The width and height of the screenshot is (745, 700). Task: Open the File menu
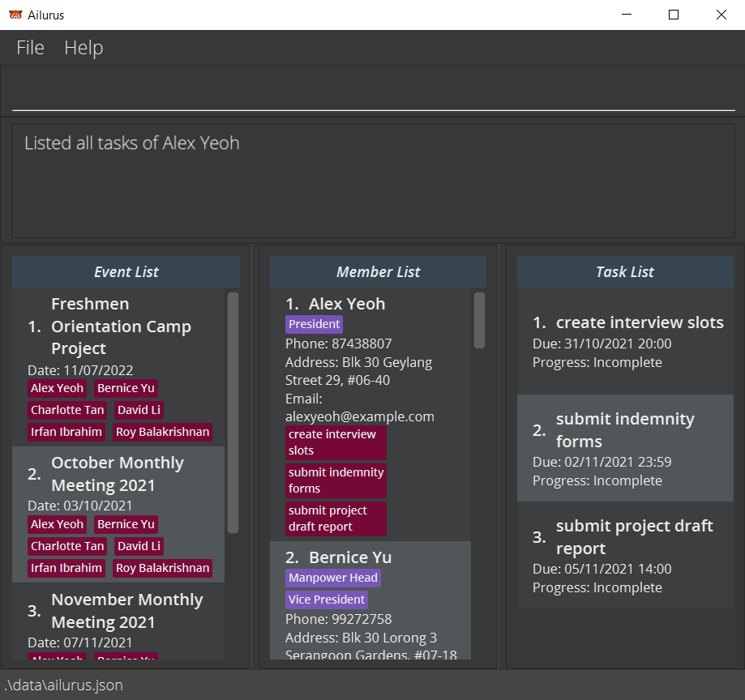tap(30, 48)
